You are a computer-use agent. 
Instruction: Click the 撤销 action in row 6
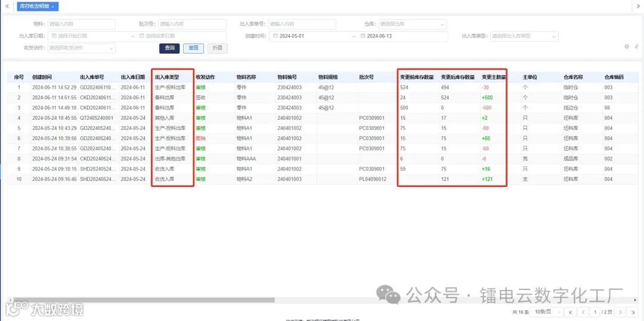(200, 139)
